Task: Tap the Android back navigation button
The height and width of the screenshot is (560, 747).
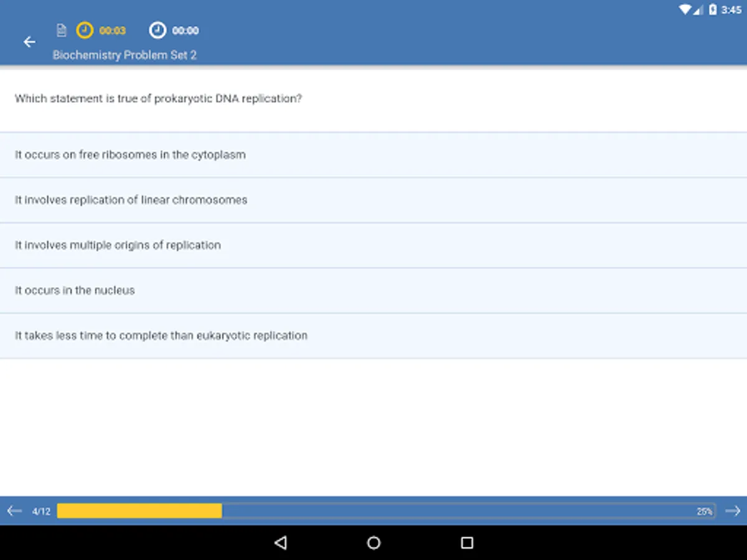Action: 280,543
